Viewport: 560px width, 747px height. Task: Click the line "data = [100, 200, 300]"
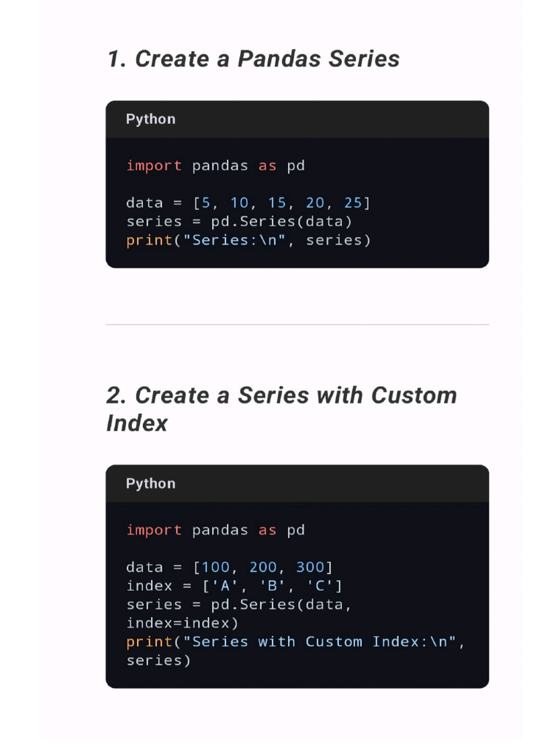point(229,568)
